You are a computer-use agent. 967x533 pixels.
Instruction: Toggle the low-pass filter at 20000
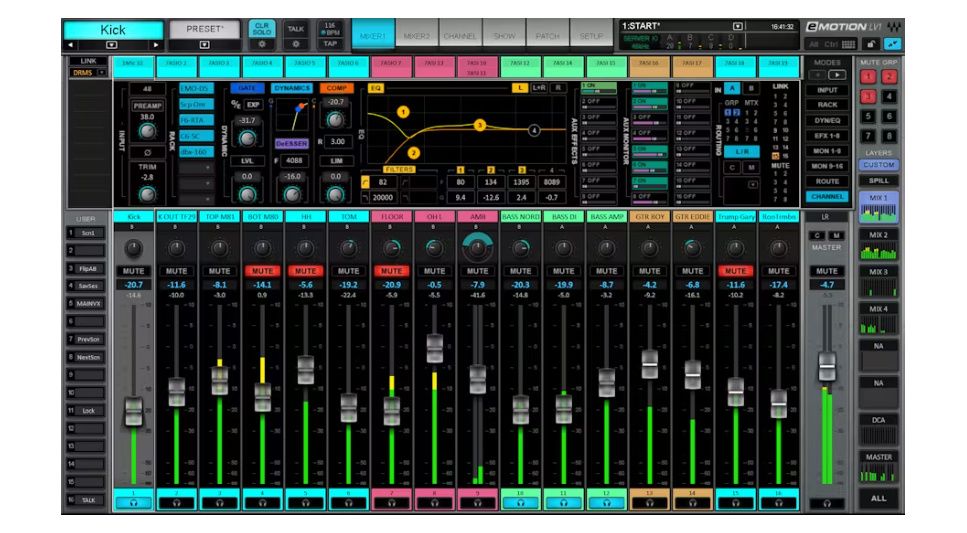(365, 197)
